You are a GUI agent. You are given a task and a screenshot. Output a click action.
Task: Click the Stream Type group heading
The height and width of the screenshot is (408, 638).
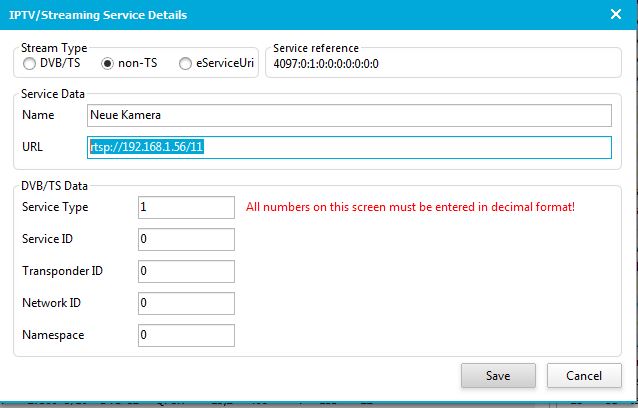tap(54, 48)
